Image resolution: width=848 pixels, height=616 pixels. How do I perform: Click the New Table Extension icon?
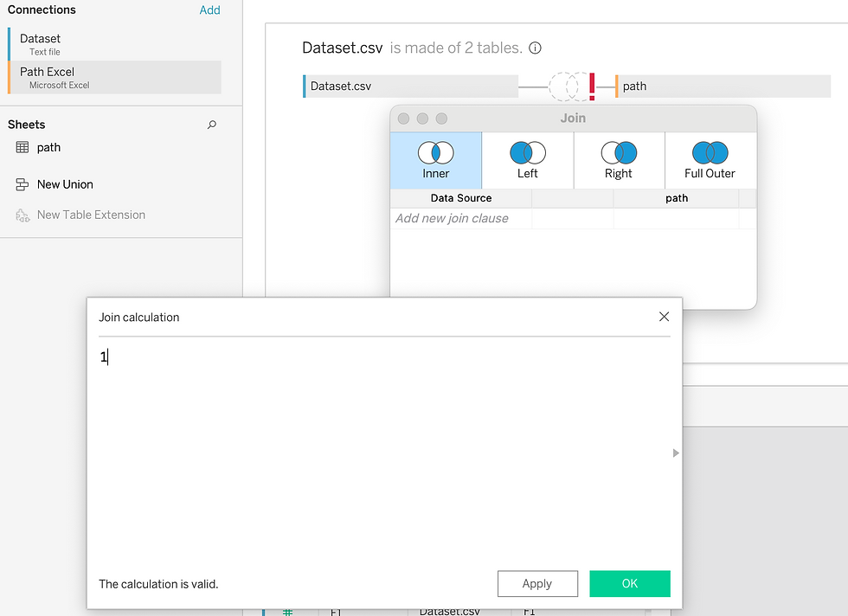coord(22,215)
